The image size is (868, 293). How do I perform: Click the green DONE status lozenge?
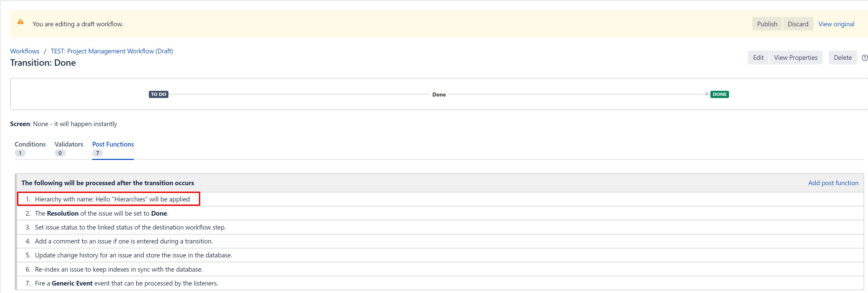(719, 94)
